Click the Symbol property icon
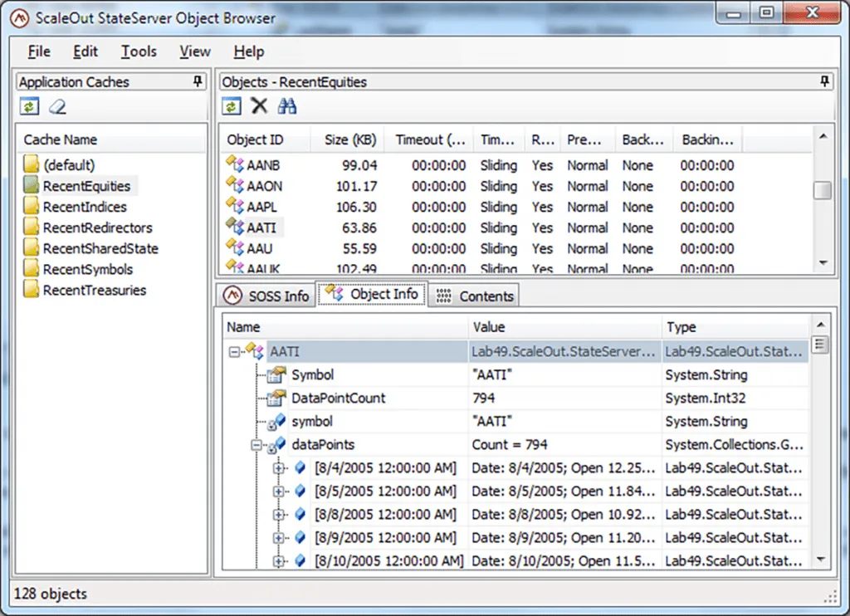Screen dimensions: 850x616 point(276,374)
